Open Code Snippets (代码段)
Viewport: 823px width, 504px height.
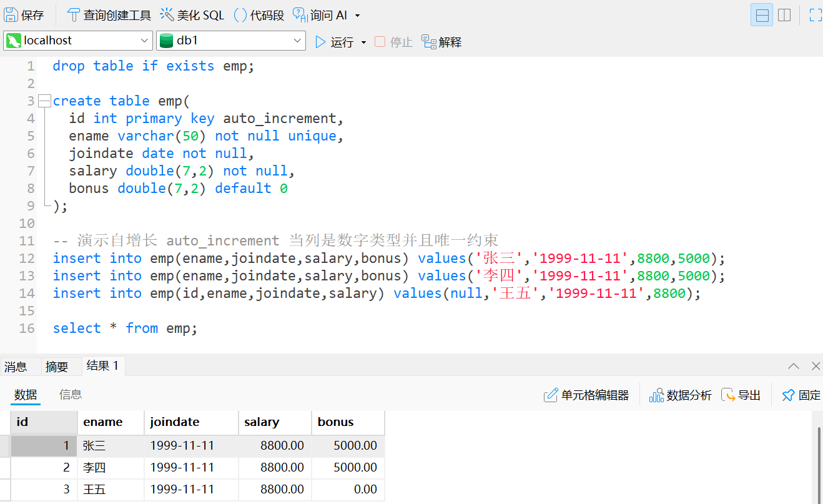point(259,15)
